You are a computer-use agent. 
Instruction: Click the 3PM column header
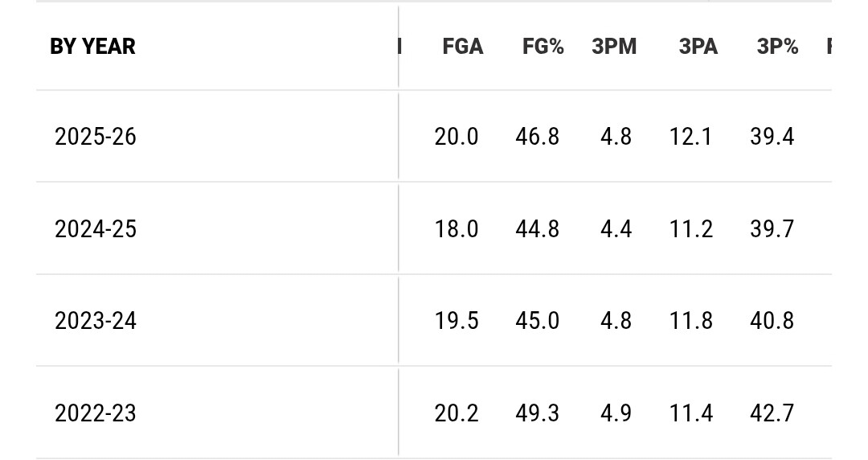(614, 47)
